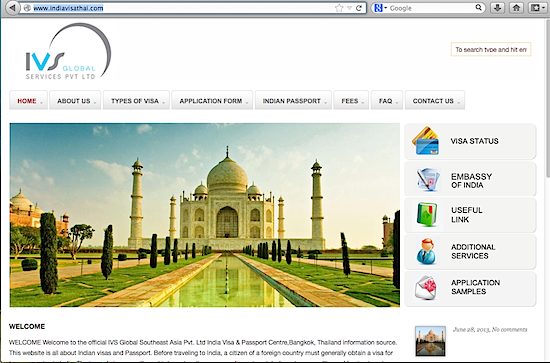Reload the page with the refresh icon
Screen dimensions: 550x363
click(358, 8)
